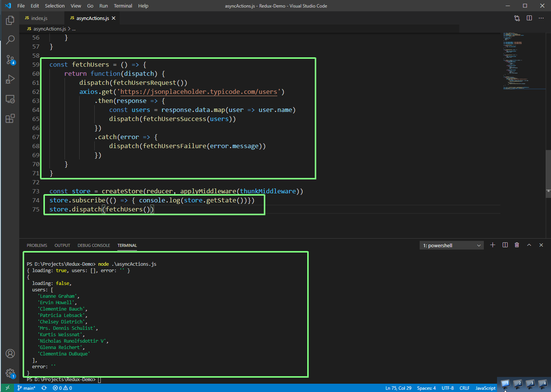Click the Open Changes compare icon
Viewport: 551px width, 392px height.
[x=517, y=18]
